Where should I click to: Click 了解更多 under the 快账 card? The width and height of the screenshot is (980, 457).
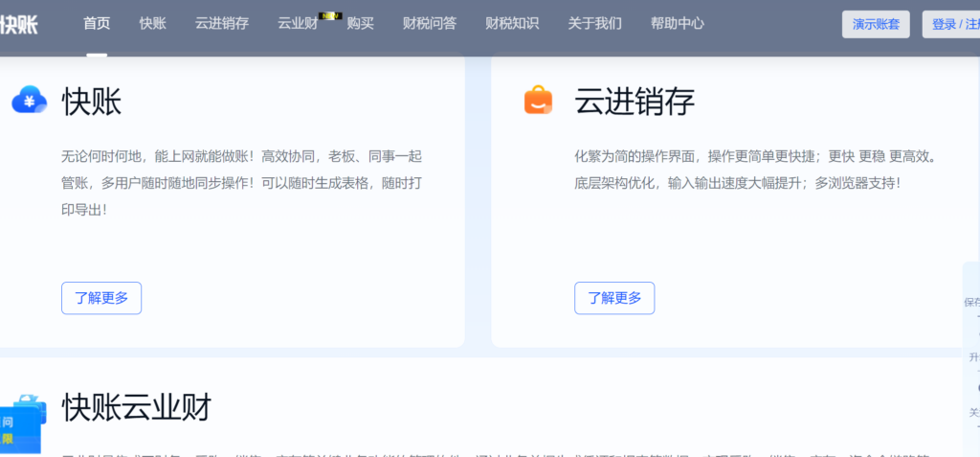[101, 298]
